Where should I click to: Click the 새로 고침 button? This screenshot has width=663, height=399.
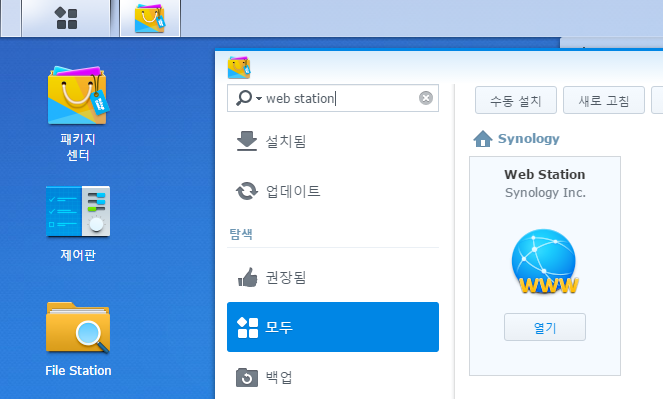tap(604, 100)
